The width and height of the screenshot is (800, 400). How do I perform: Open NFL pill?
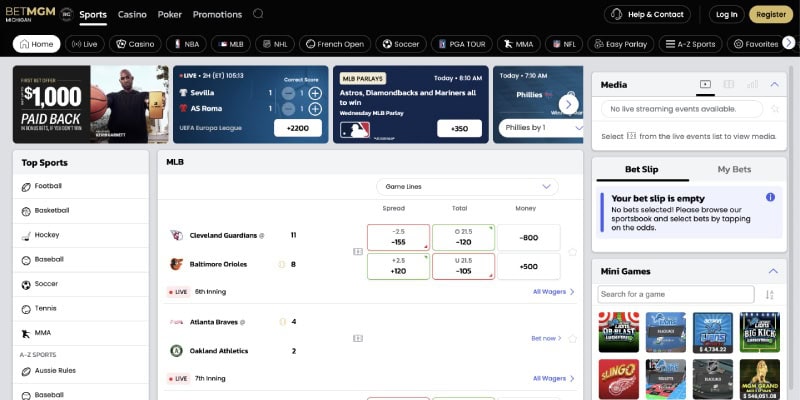[x=564, y=44]
